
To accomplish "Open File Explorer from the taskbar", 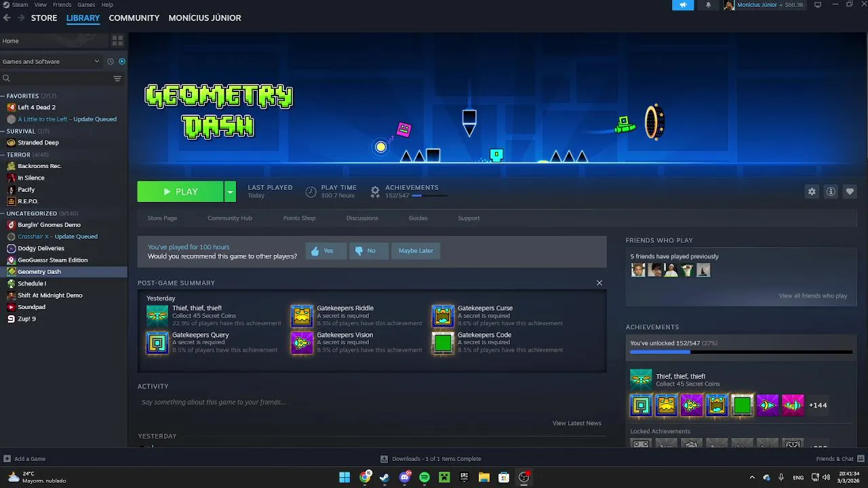I will point(484,477).
